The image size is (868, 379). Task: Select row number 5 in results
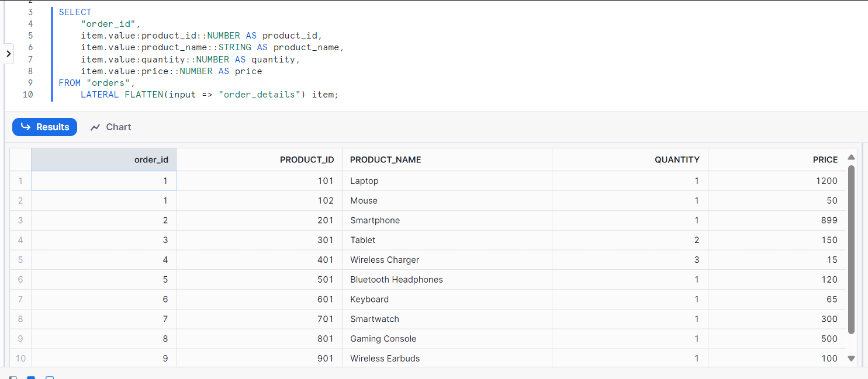(20, 260)
